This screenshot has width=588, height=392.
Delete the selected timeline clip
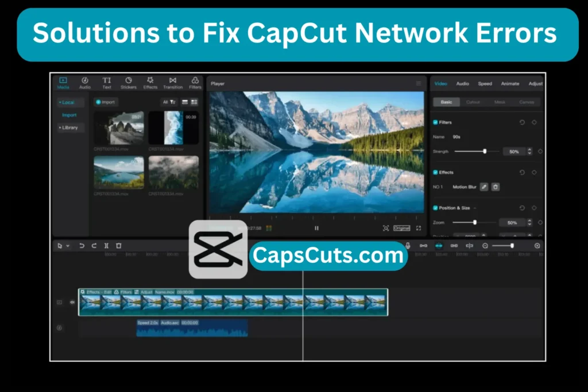pyautogui.click(x=118, y=246)
